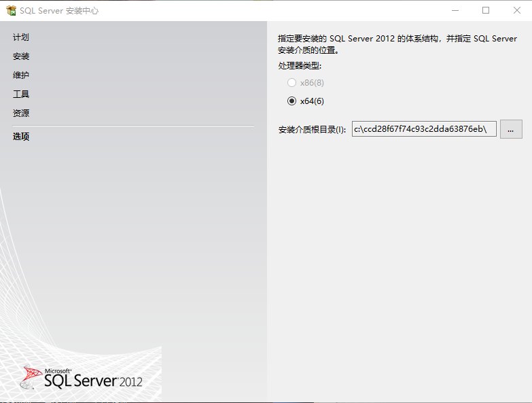Open the browse (...) folder button
This screenshot has height=403, width=532.
tap(511, 129)
